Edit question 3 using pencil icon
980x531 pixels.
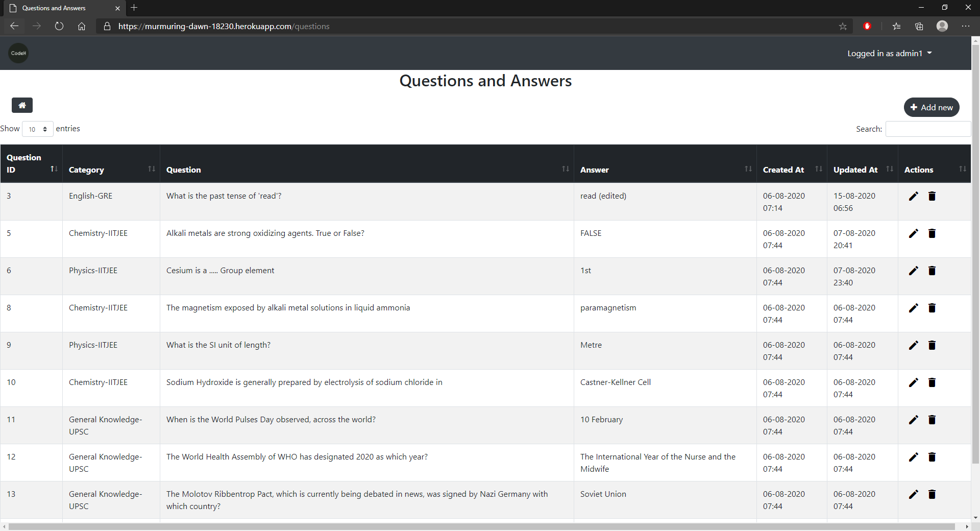913,196
